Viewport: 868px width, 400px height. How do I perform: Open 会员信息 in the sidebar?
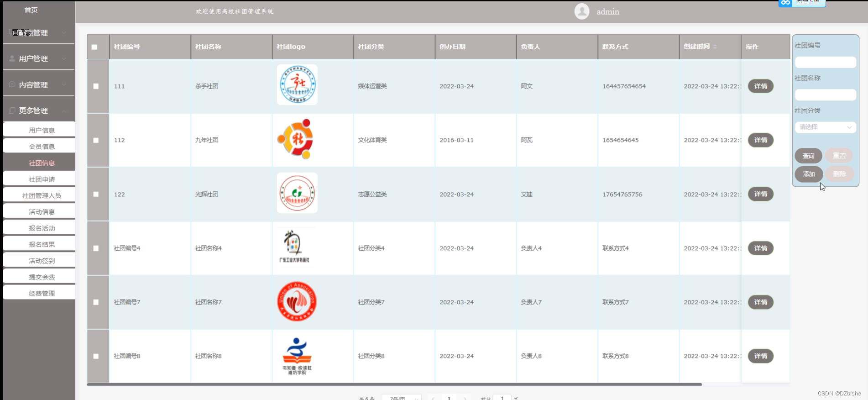39,147
